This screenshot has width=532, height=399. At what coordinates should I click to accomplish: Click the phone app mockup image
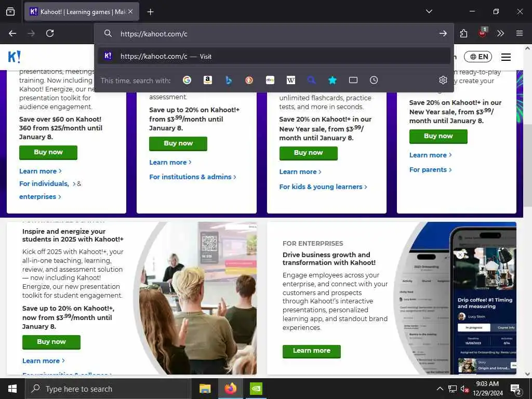[457, 298]
